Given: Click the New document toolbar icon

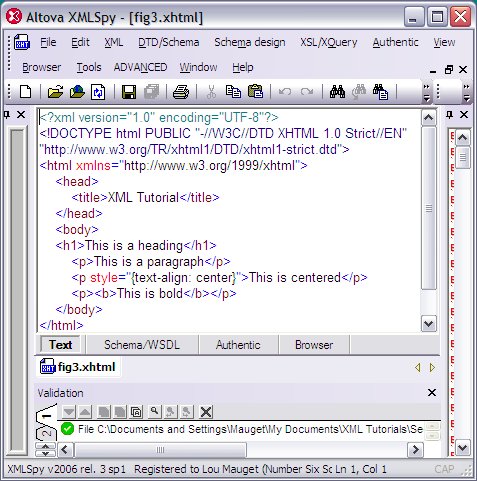Looking at the screenshot, I should (25, 92).
